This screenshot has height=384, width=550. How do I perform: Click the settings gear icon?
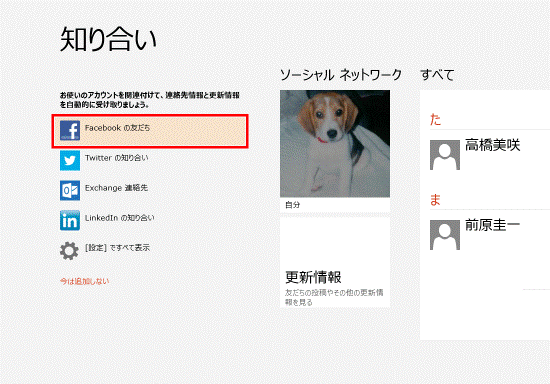coord(69,251)
